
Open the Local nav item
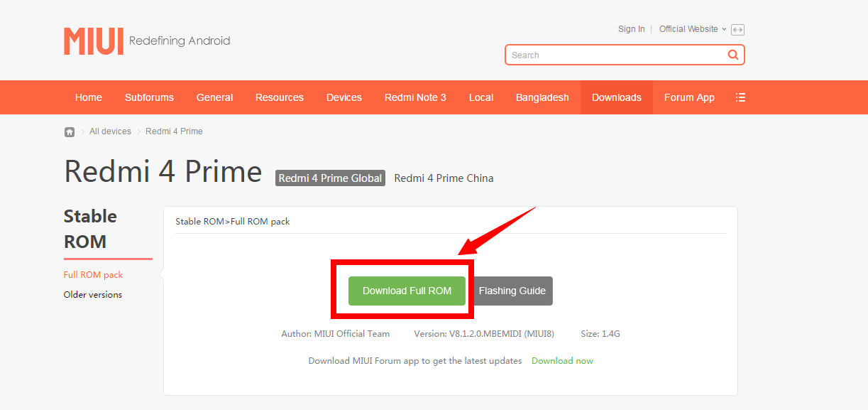[x=481, y=97]
